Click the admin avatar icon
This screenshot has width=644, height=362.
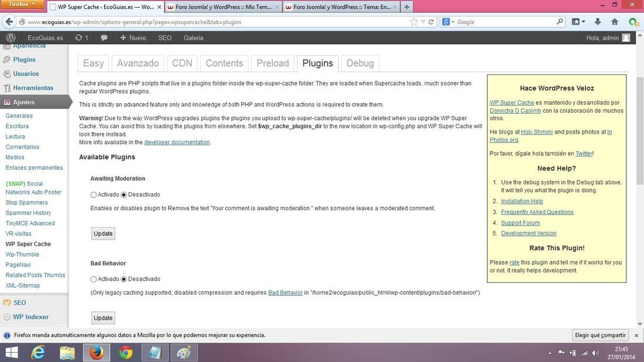(x=626, y=38)
